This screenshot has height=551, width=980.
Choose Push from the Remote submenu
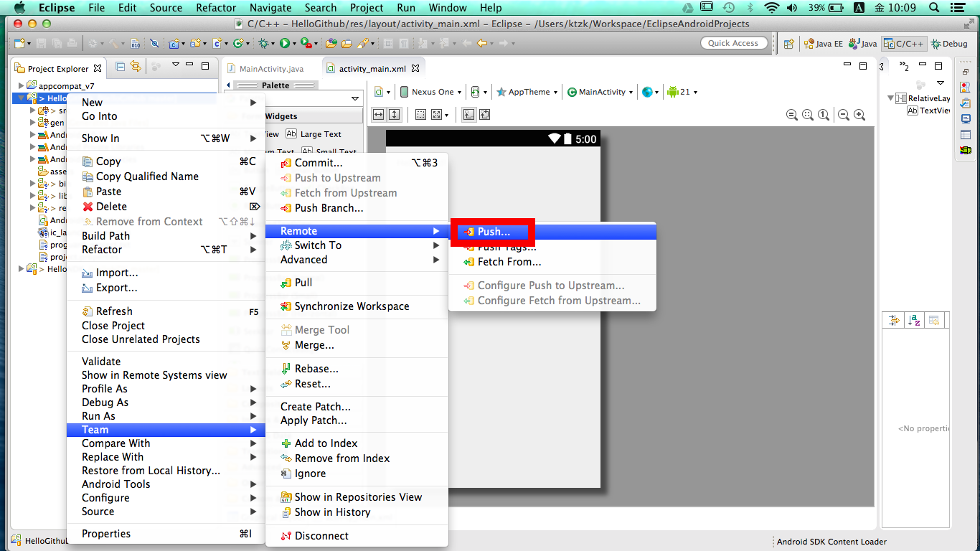pyautogui.click(x=493, y=231)
